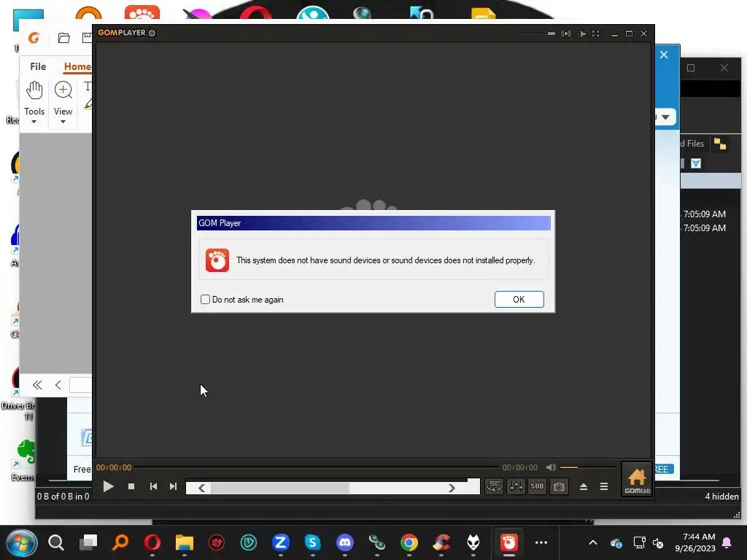Image resolution: width=747 pixels, height=560 pixels.
Task: Click the page number field in the PDF editor
Action: click(x=80, y=385)
